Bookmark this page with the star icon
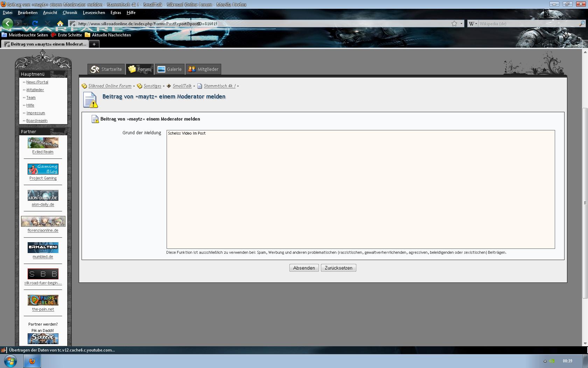This screenshot has height=368, width=588. point(454,24)
